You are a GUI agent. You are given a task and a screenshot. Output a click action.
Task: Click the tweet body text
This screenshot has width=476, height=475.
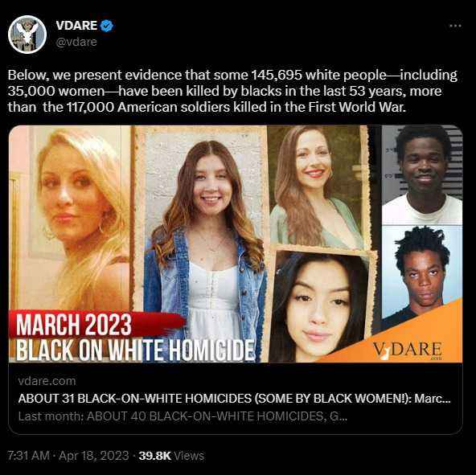pyautogui.click(x=232, y=91)
